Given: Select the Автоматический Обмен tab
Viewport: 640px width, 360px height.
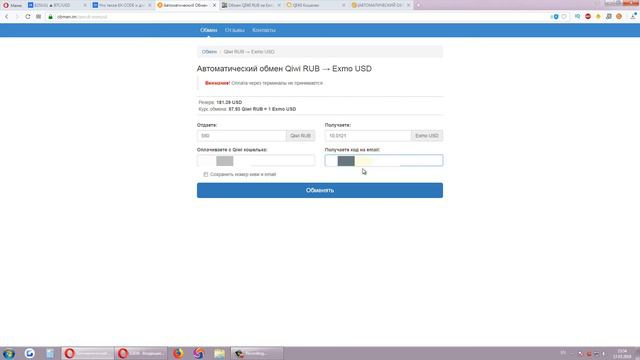Looking at the screenshot, I should click(x=186, y=5).
